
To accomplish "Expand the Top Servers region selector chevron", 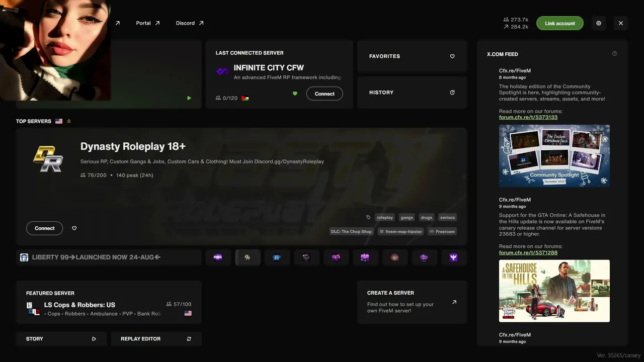I will click(69, 121).
